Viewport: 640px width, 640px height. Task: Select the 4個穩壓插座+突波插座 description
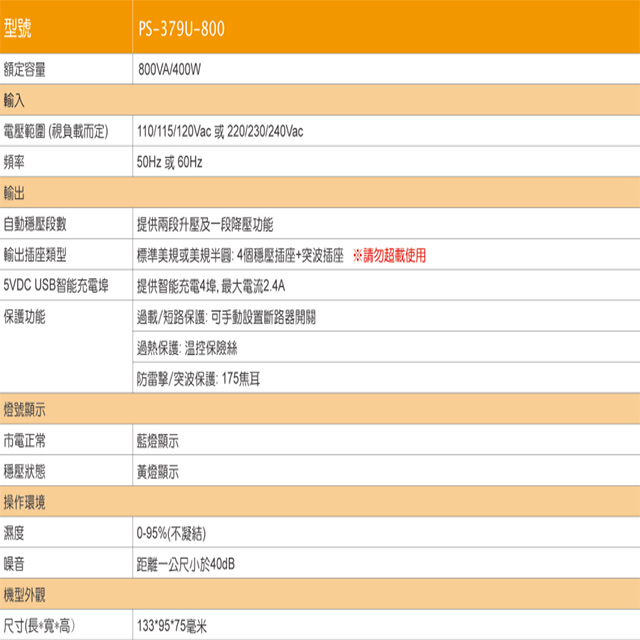tap(290, 256)
